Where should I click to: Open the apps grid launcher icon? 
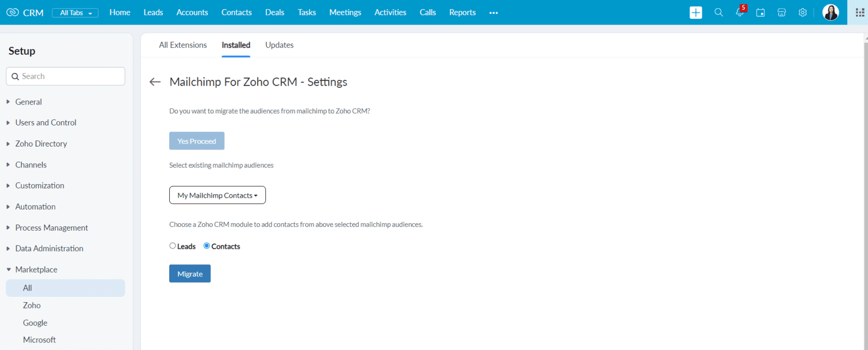[860, 12]
